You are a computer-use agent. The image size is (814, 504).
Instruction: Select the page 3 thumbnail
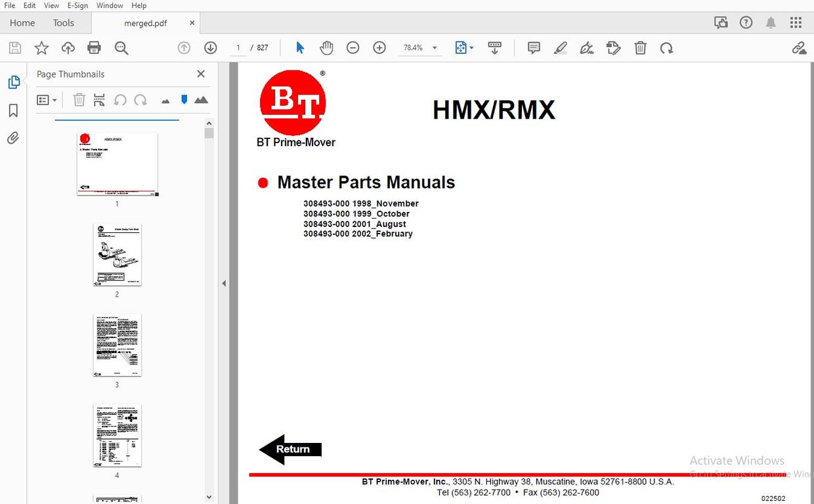coord(117,345)
